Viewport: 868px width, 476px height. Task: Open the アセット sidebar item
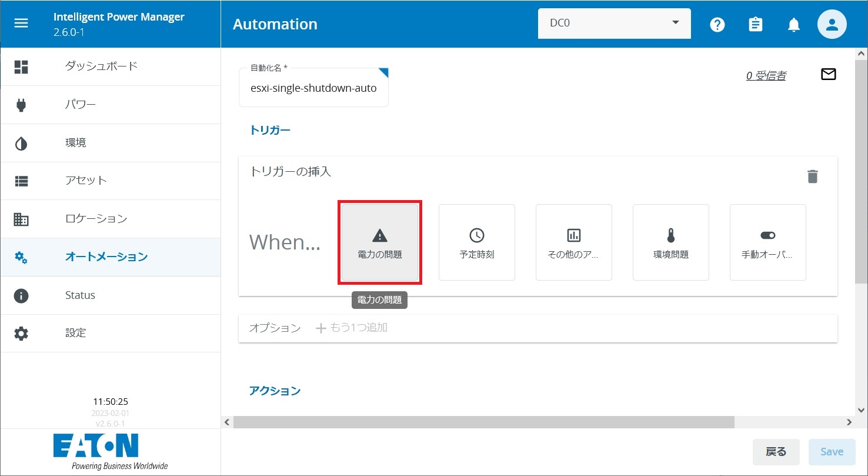tap(86, 181)
